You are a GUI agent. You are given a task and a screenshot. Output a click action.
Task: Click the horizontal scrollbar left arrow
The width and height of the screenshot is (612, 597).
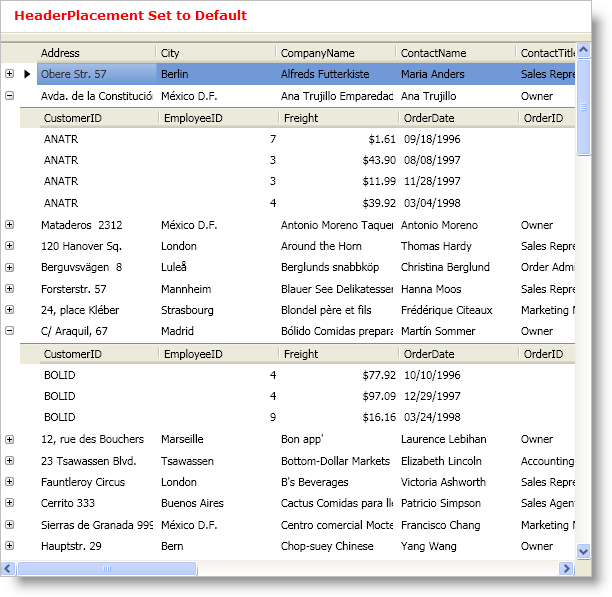pos(8,569)
